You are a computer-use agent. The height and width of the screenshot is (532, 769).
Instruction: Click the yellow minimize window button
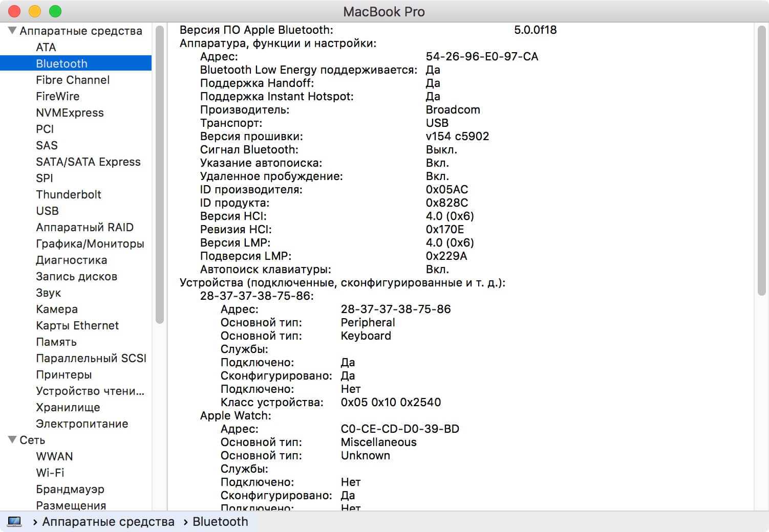point(35,11)
